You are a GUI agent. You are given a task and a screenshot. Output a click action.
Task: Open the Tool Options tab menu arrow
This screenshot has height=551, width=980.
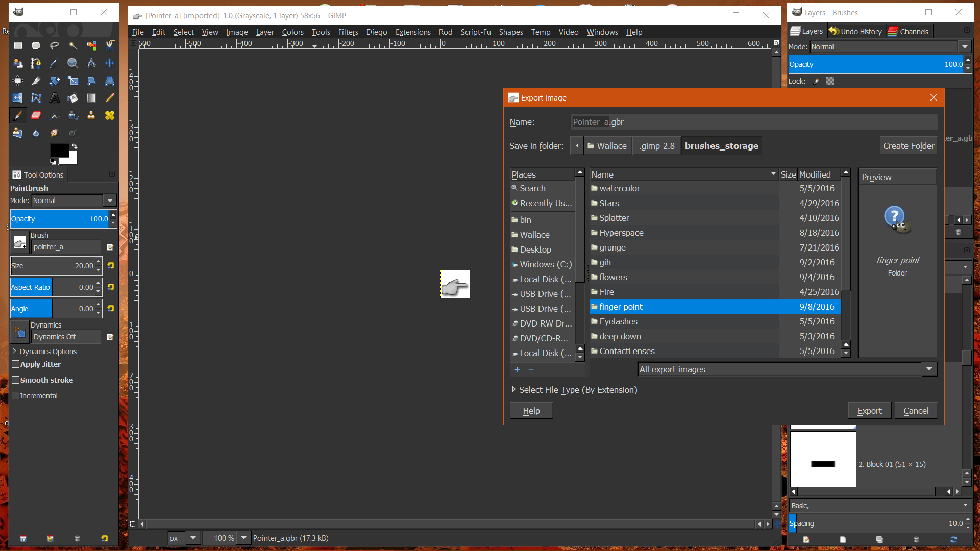click(x=112, y=174)
